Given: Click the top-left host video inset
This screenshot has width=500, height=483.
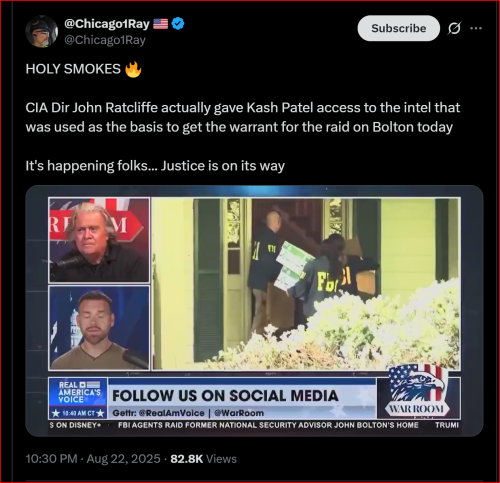Looking at the screenshot, I should tap(99, 240).
